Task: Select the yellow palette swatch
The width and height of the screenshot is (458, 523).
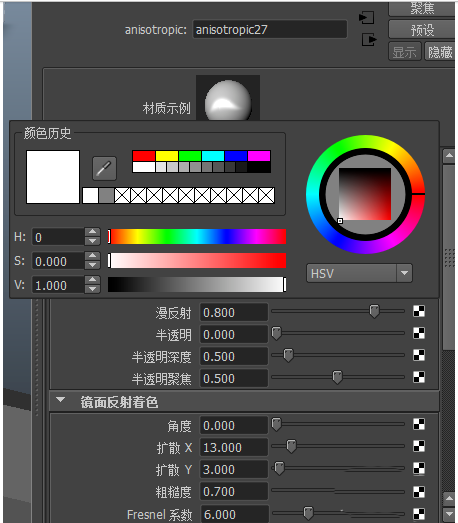Action: [x=167, y=156]
